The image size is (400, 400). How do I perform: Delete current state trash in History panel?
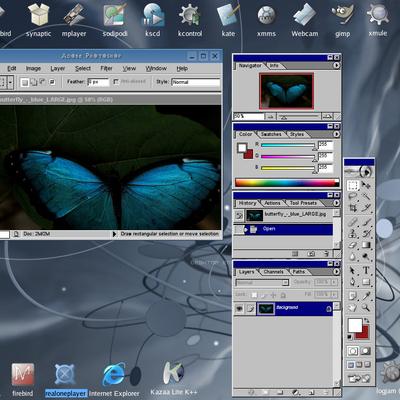point(327,254)
